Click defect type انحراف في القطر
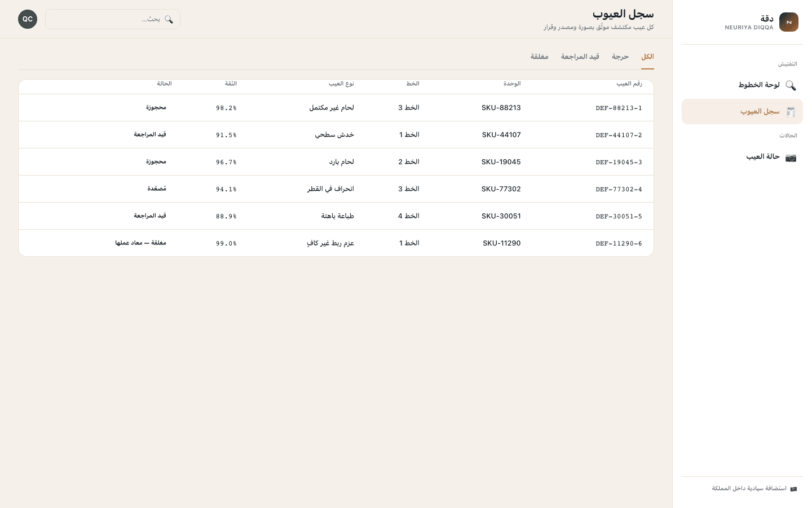This screenshot has height=508, width=812. (330, 189)
